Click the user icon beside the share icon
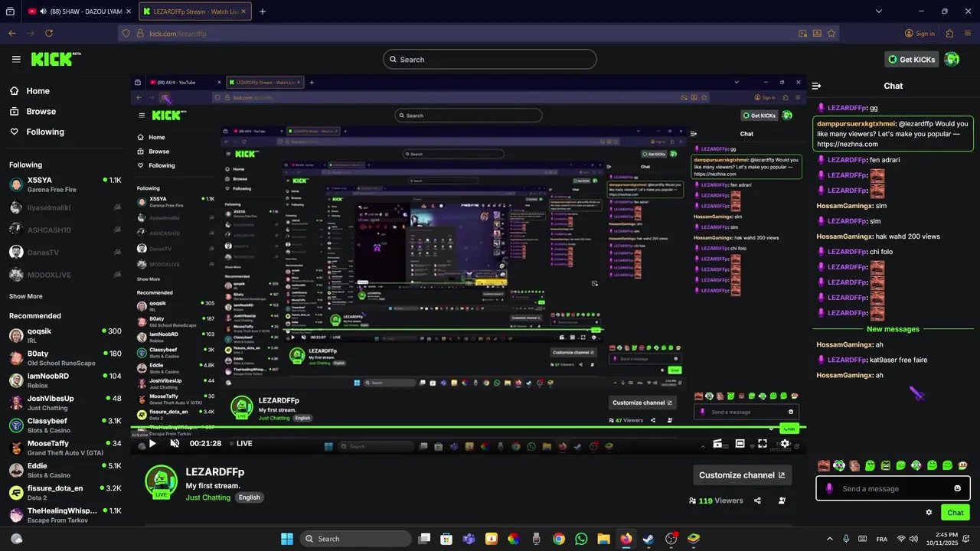Viewport: 980px width, 551px height. click(x=782, y=500)
